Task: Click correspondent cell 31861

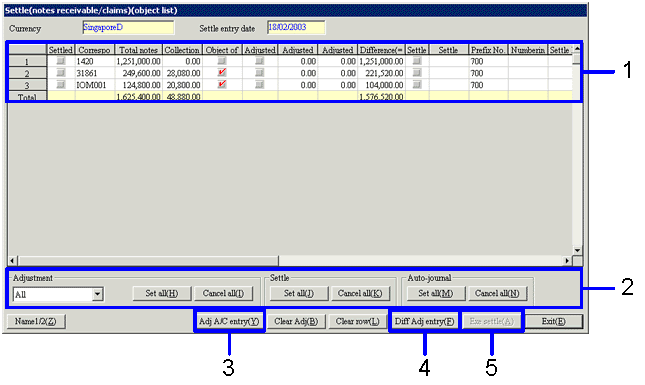Action: pos(95,73)
